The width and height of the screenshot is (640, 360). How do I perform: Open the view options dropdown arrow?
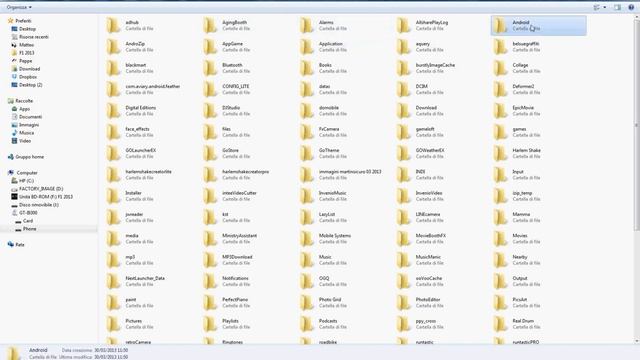tap(604, 7)
